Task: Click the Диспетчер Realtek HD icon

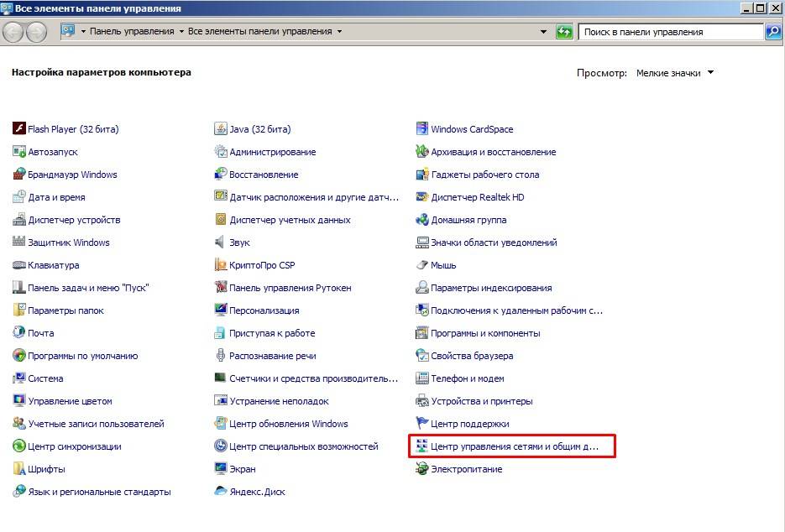Action: [423, 197]
